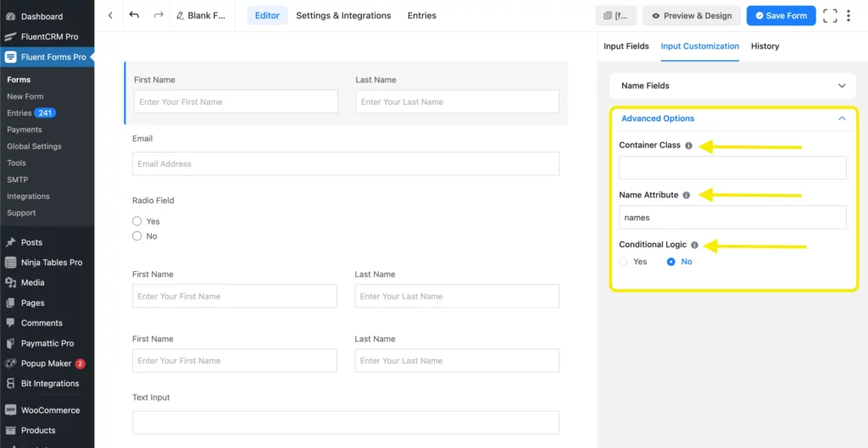Copy the form shortcode button
The height and width of the screenshot is (448, 868).
pyautogui.click(x=616, y=15)
